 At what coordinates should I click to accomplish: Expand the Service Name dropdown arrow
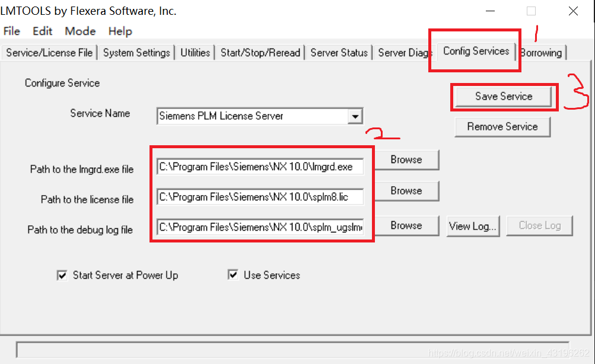coord(355,116)
